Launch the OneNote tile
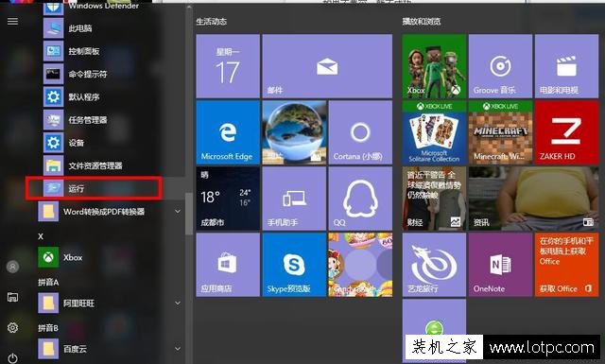605x364 pixels. [500, 265]
